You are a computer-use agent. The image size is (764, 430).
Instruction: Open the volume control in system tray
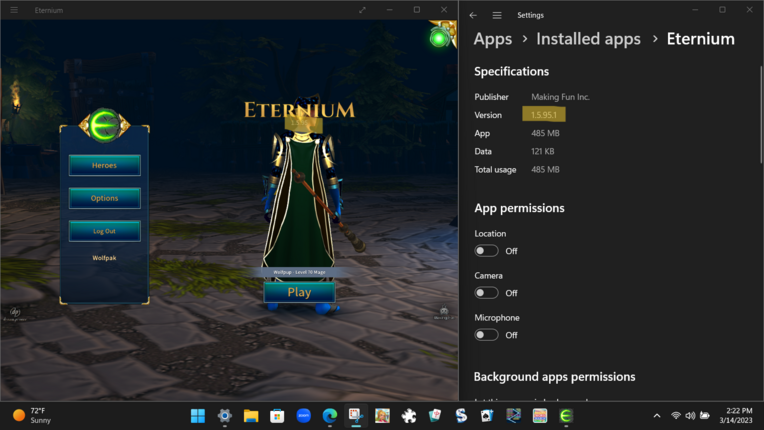[x=690, y=415]
